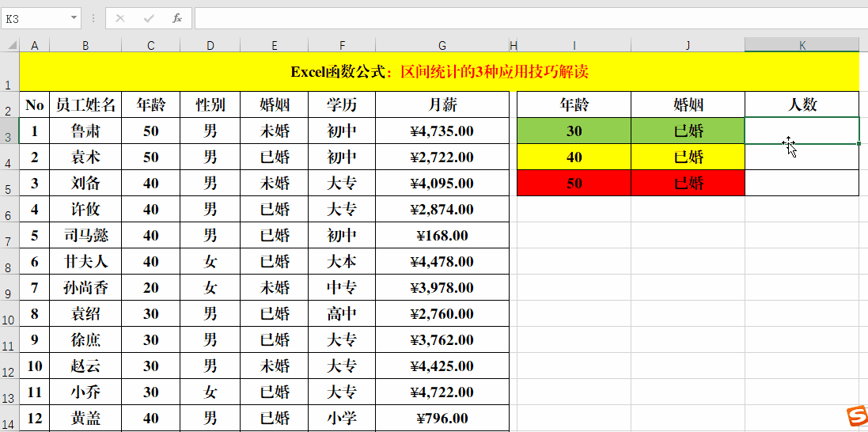Screen dimensions: 868x432
Task: Click education cell 高中
Action: pyautogui.click(x=342, y=313)
